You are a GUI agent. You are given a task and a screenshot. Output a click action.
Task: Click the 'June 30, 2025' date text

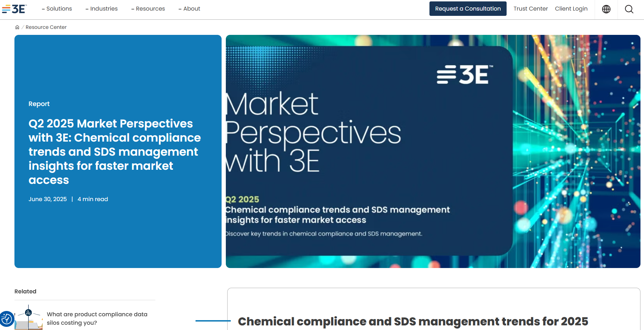[x=48, y=199]
